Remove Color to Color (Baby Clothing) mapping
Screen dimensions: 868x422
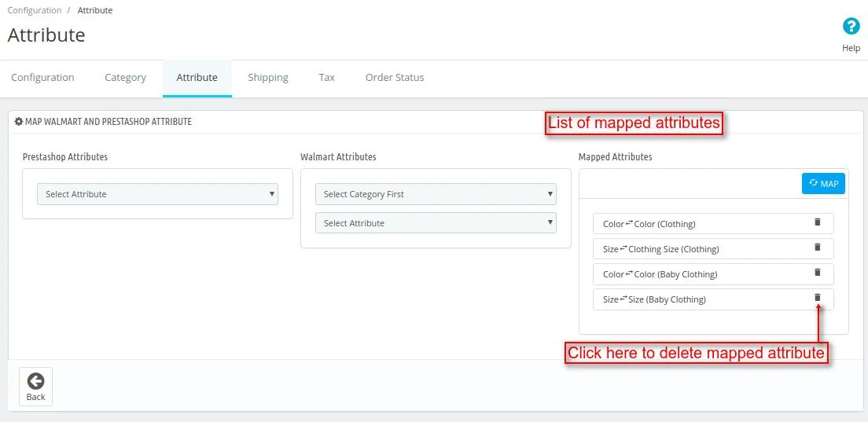point(817,273)
